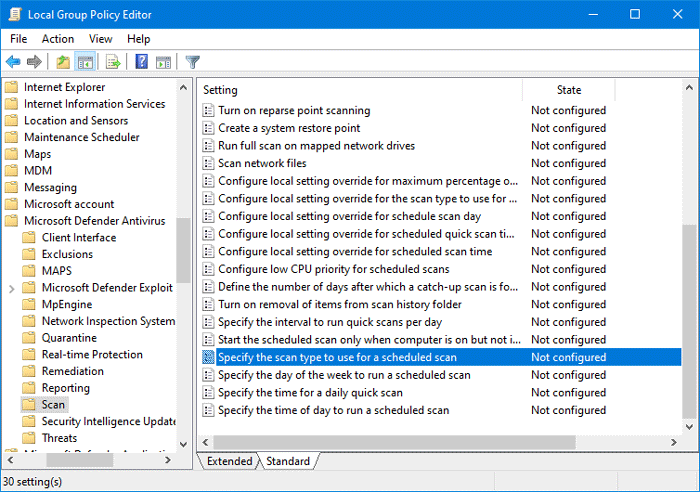700x492 pixels.
Task: Click Local Group Policy Editor title icon
Action: coord(15,14)
